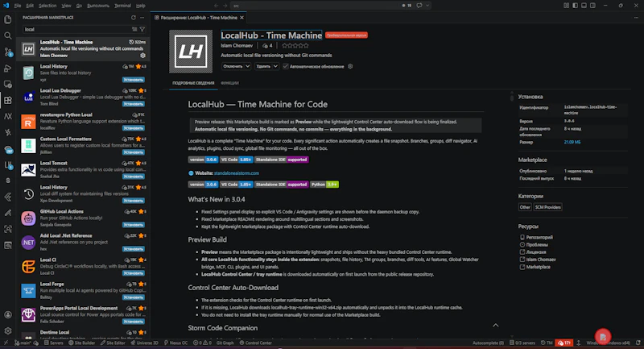Viewport: 644px width, 349px height.
Task: Install the Local CI extension
Action: click(x=133, y=273)
